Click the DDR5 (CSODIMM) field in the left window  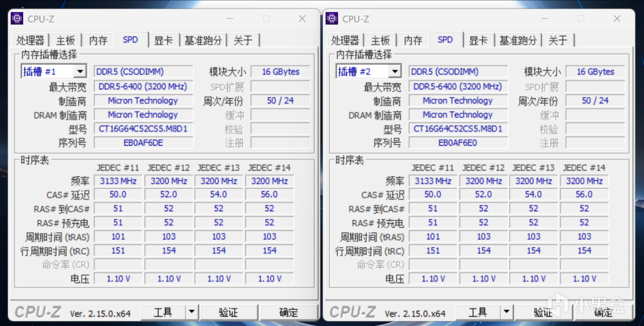(143, 72)
